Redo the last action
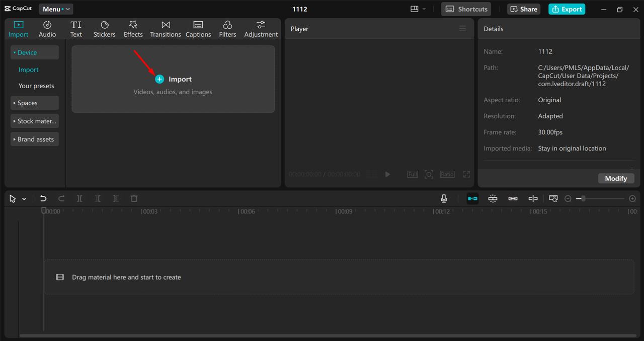The width and height of the screenshot is (644, 341). (x=61, y=198)
